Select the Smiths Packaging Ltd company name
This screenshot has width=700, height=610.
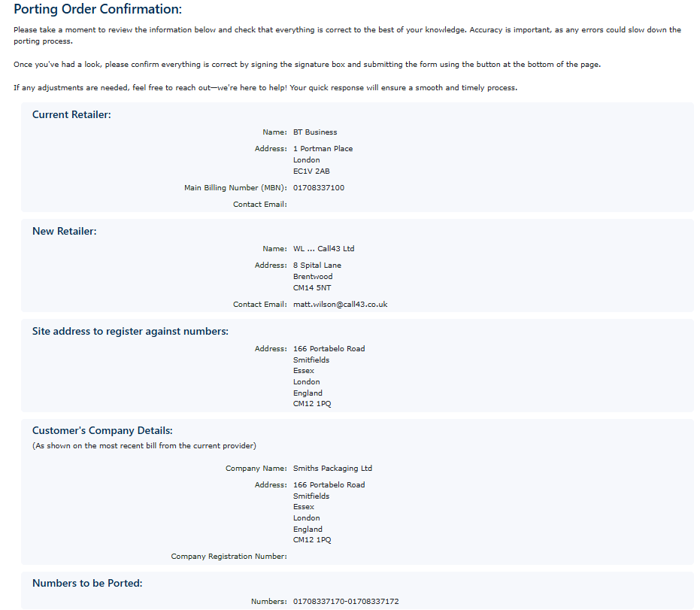(332, 469)
